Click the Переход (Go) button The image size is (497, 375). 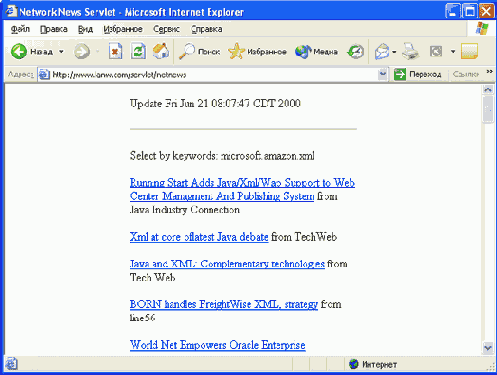(417, 74)
